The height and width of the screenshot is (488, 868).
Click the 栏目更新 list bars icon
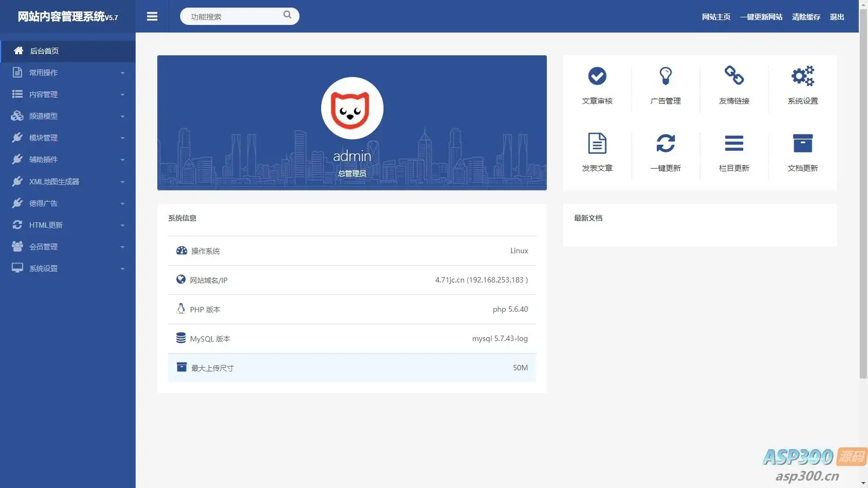tap(734, 143)
